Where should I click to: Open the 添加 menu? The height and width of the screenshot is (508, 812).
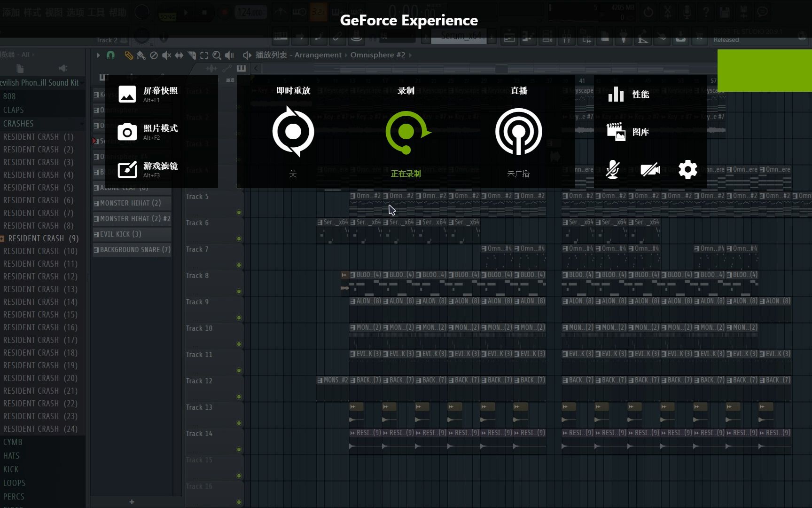(x=11, y=12)
